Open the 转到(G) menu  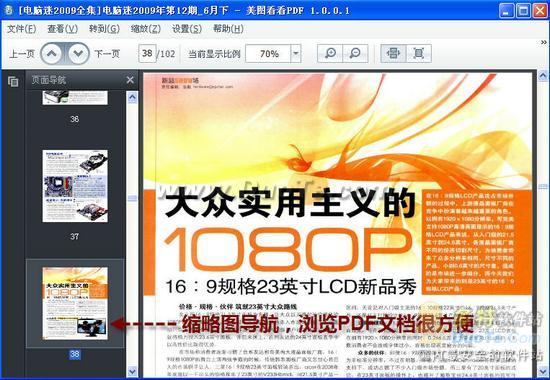click(104, 29)
